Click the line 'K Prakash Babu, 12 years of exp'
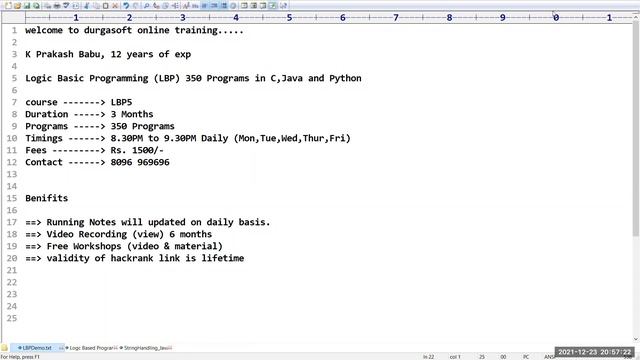The height and width of the screenshot is (360, 640). point(108,54)
